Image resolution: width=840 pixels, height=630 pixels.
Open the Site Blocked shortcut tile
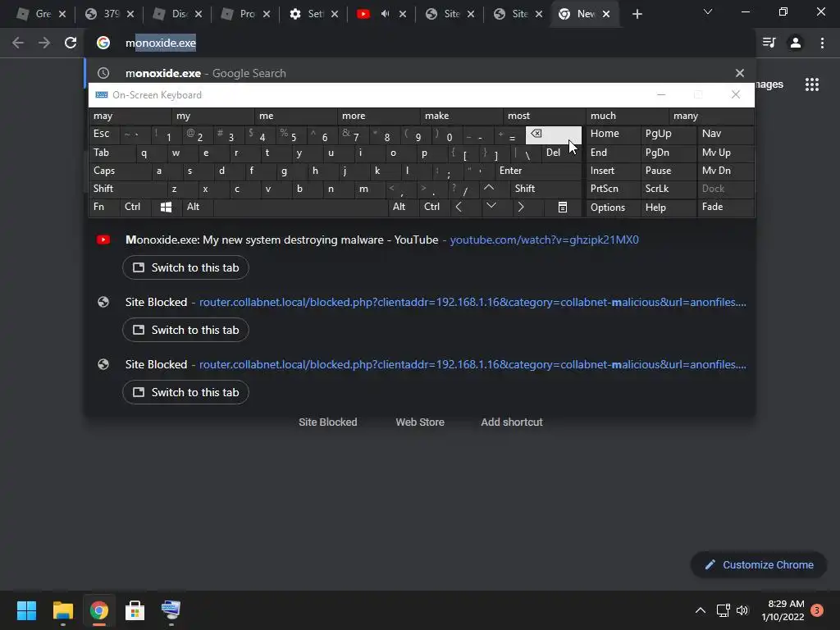[x=328, y=422]
